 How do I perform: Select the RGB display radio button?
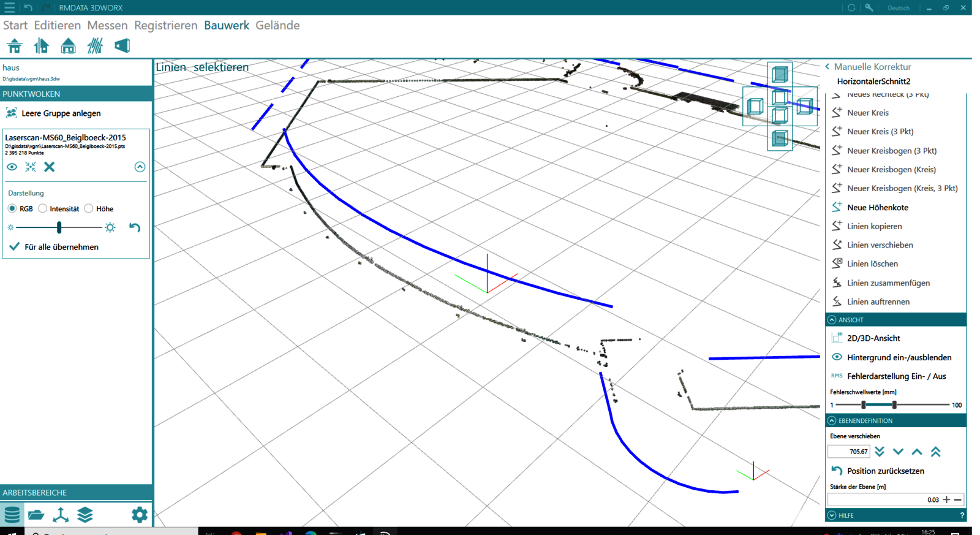tap(12, 208)
